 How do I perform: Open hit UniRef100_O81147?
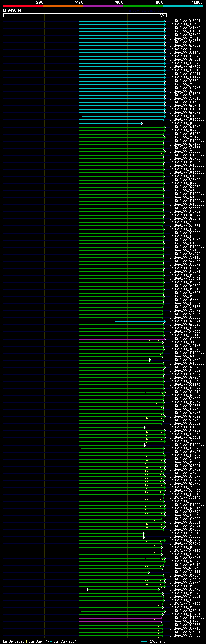185,77
